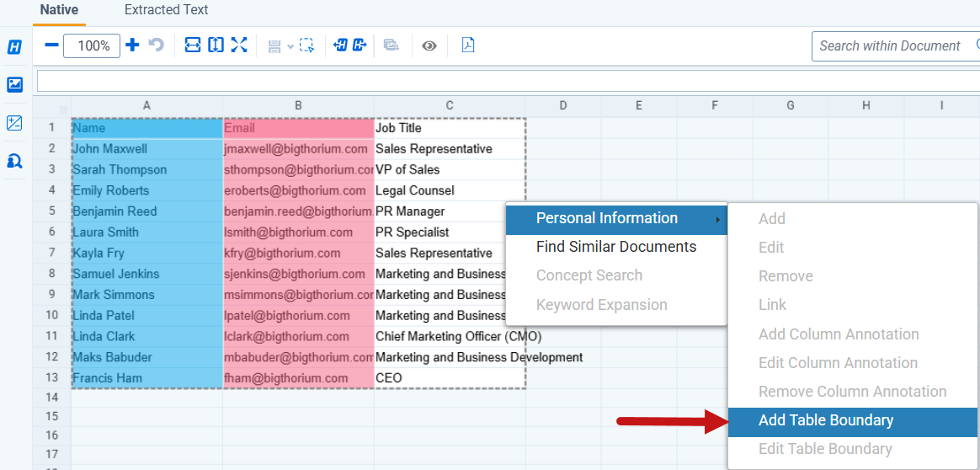Click the formula bar field

click(509, 81)
